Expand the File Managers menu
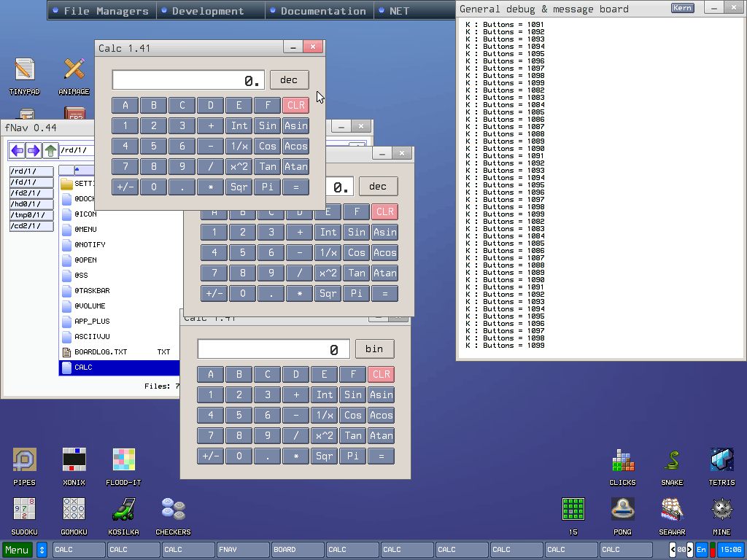 [101, 11]
